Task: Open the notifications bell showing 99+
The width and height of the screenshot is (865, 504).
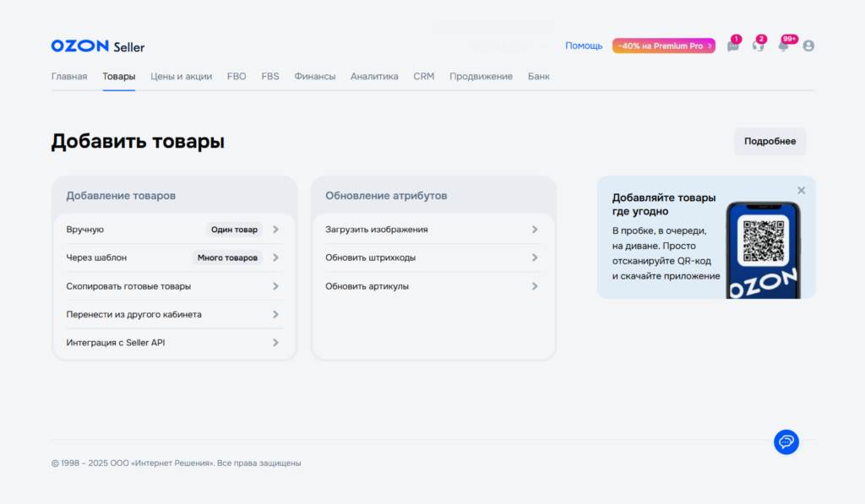Action: (784, 46)
